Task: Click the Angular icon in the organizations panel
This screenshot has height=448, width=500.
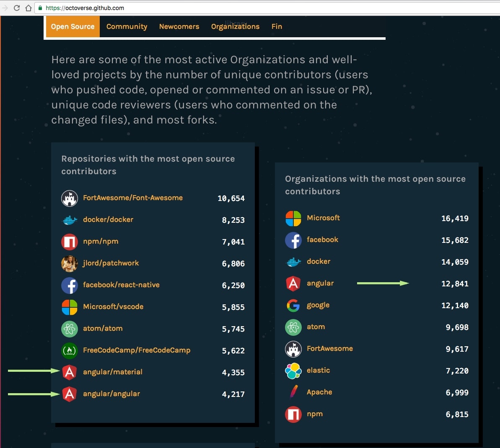Action: pos(293,283)
